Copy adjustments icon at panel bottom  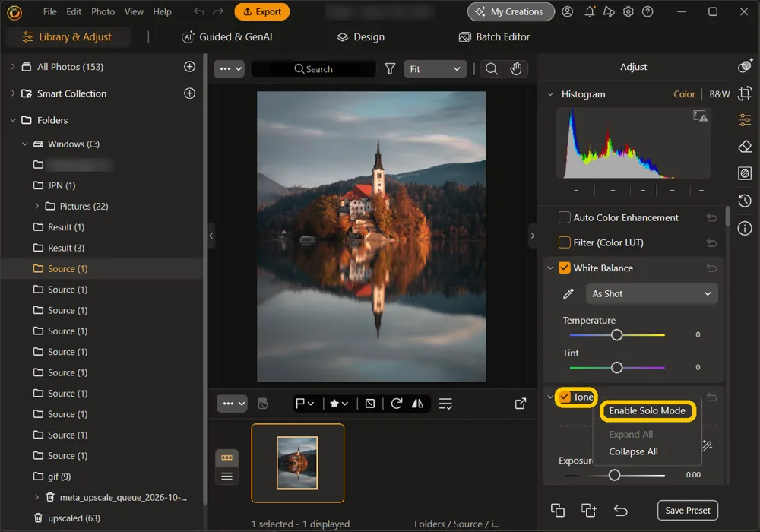pyautogui.click(x=557, y=510)
